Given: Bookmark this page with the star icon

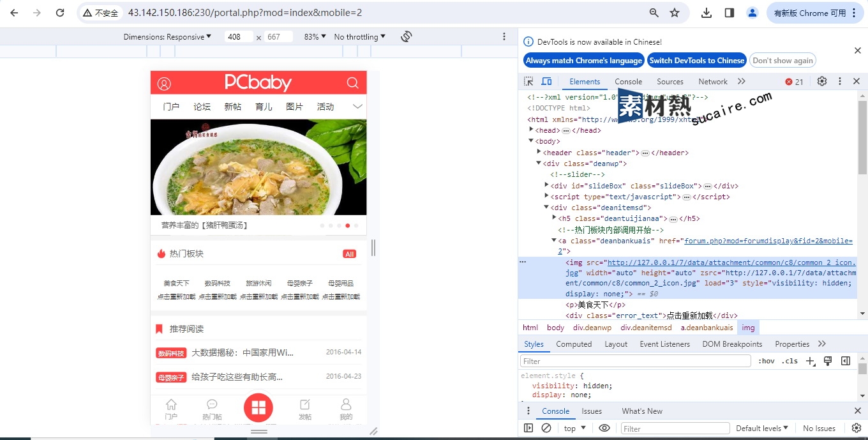Looking at the screenshot, I should pyautogui.click(x=675, y=13).
